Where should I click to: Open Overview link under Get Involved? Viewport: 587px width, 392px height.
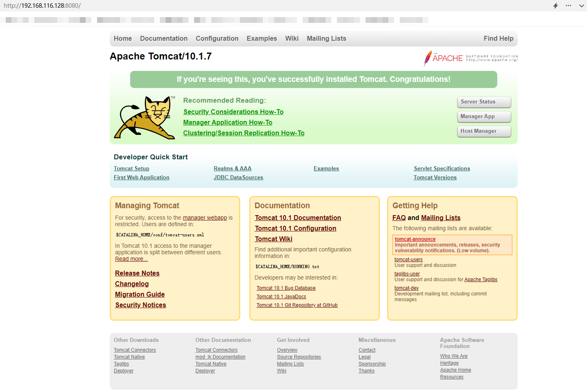point(287,350)
